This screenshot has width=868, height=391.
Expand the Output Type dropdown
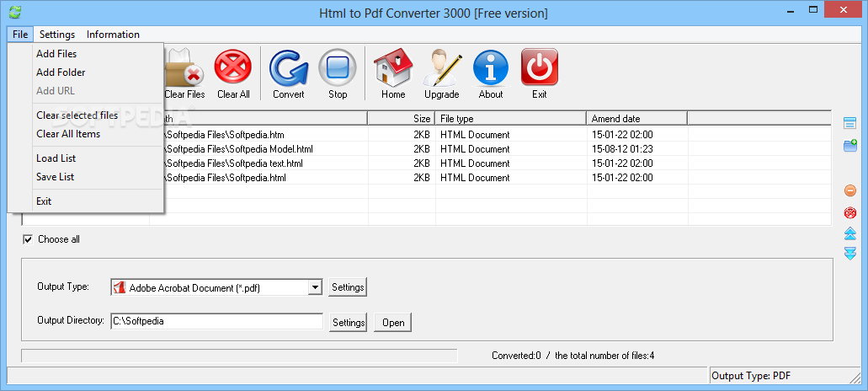(315, 287)
